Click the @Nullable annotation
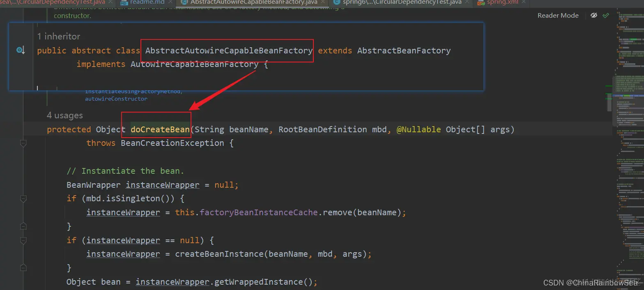644x290 pixels. click(x=419, y=129)
